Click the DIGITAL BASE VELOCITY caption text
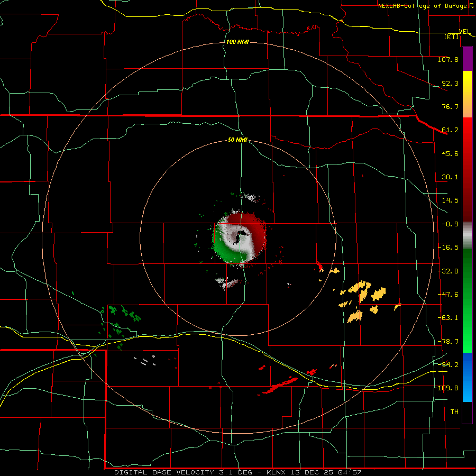 164,472
